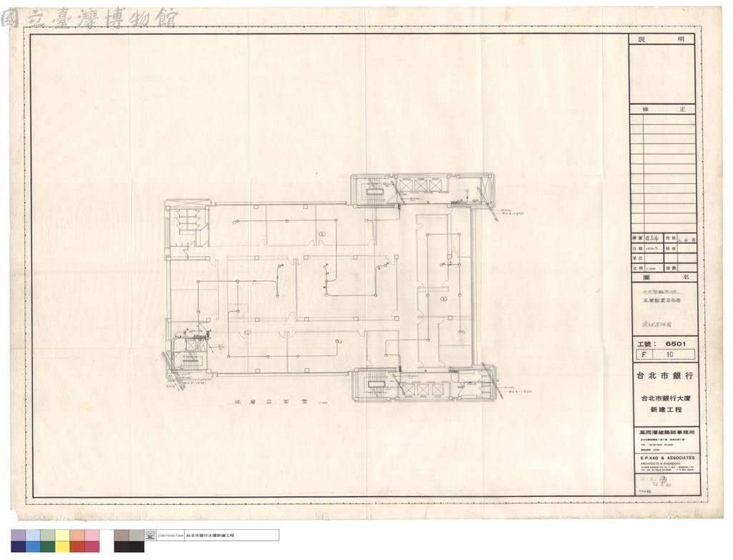Viewport: 733px width, 560px height.
Task: Click the circled room marker in upper hall
Action: click(321, 233)
